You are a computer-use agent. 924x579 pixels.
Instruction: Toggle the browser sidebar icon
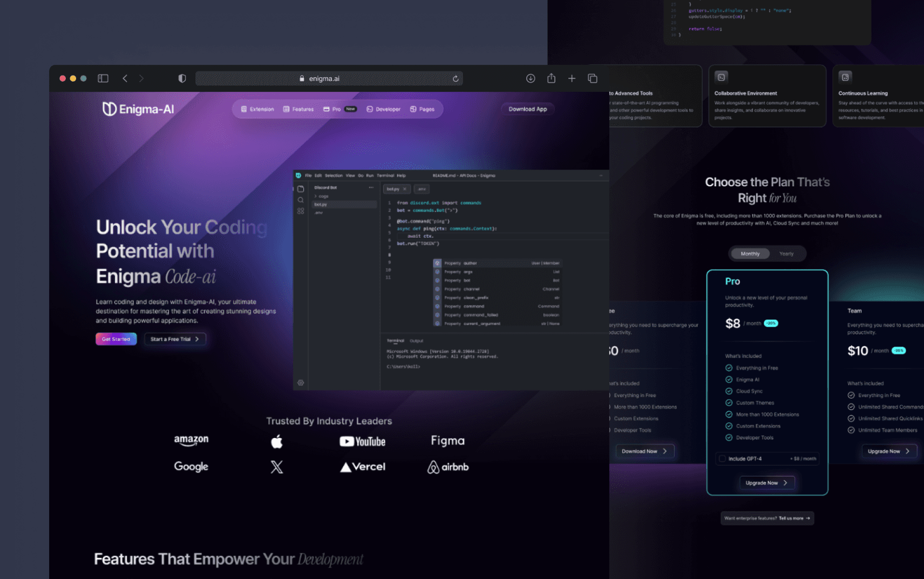pos(103,78)
